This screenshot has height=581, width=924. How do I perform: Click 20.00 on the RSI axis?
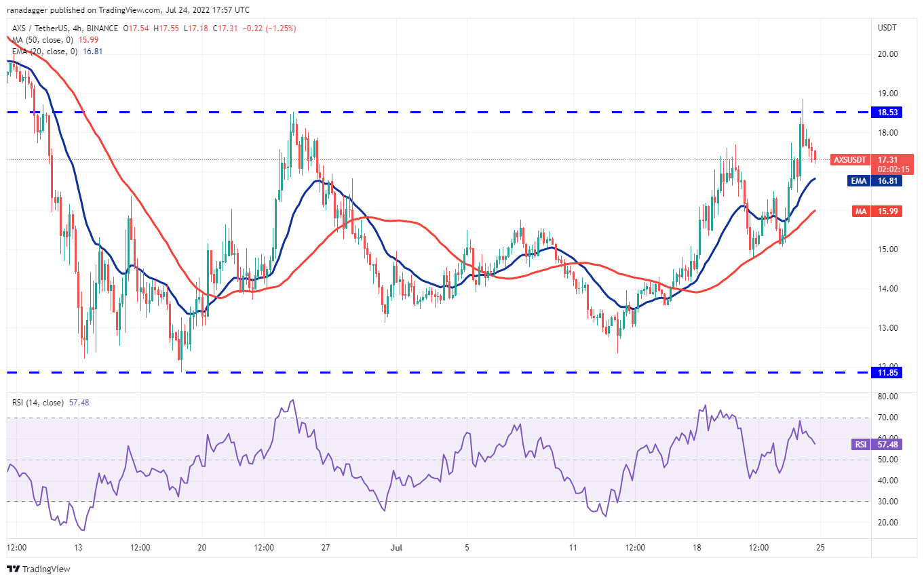887,523
